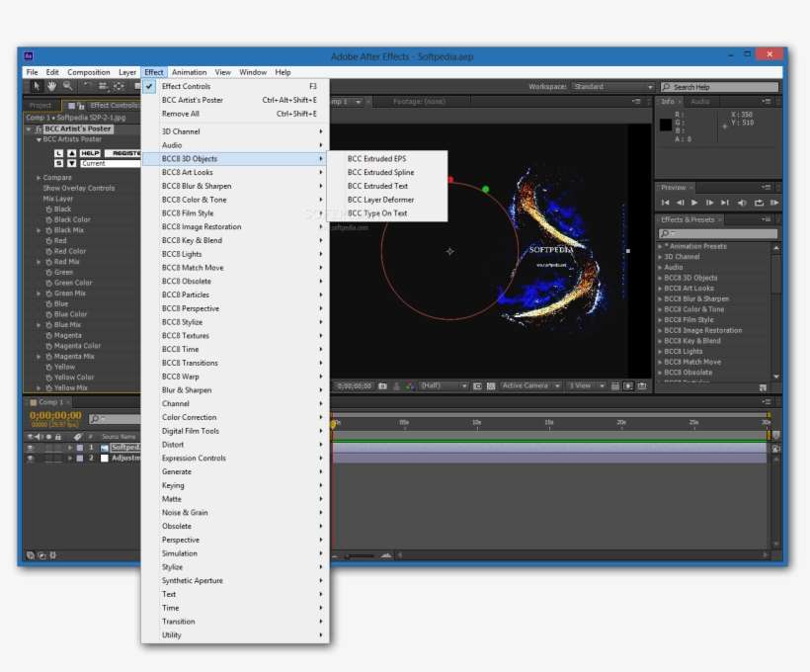Click the Info panel black color swatch
Viewport: 810px width, 672px height.
point(666,125)
